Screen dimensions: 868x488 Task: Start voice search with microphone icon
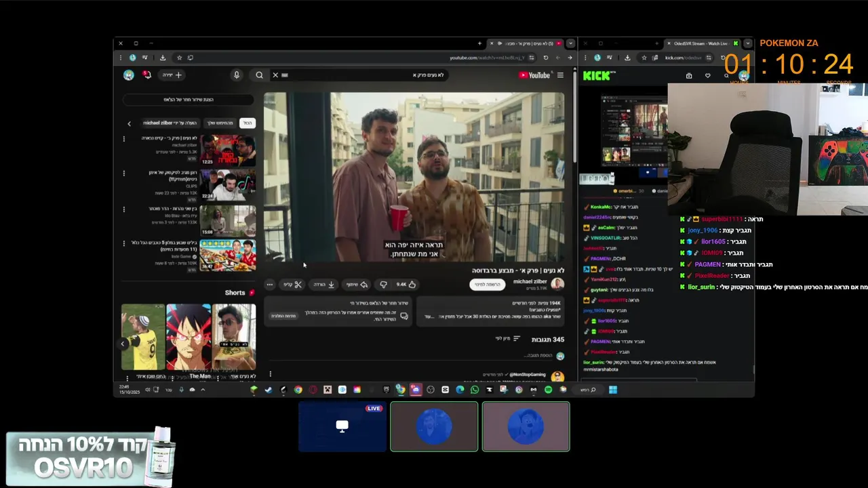click(237, 75)
